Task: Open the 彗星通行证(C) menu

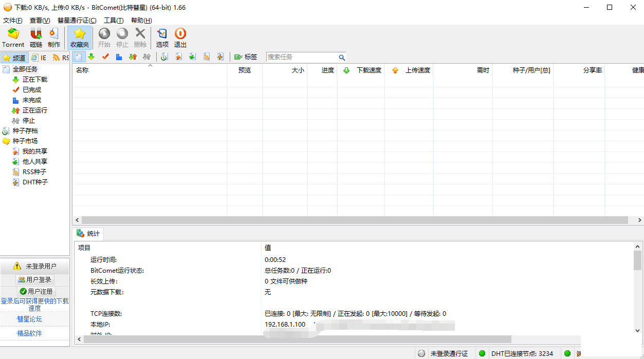Action: pyautogui.click(x=77, y=21)
